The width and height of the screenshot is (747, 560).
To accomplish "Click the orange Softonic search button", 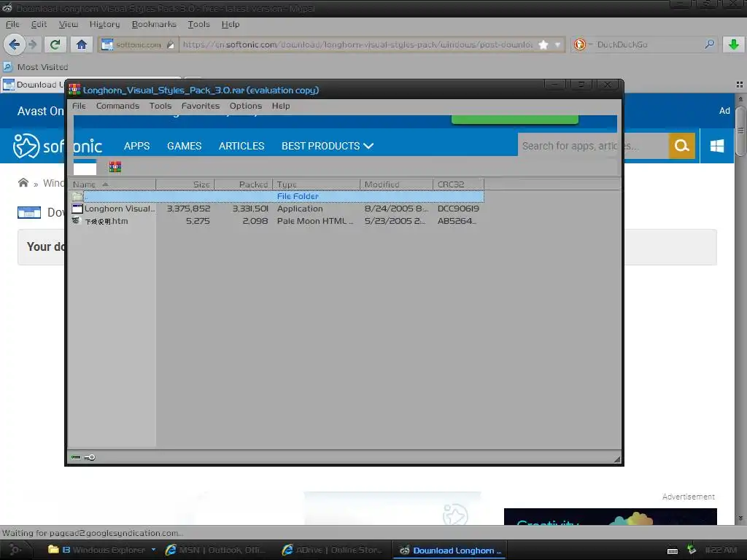I will [x=682, y=146].
